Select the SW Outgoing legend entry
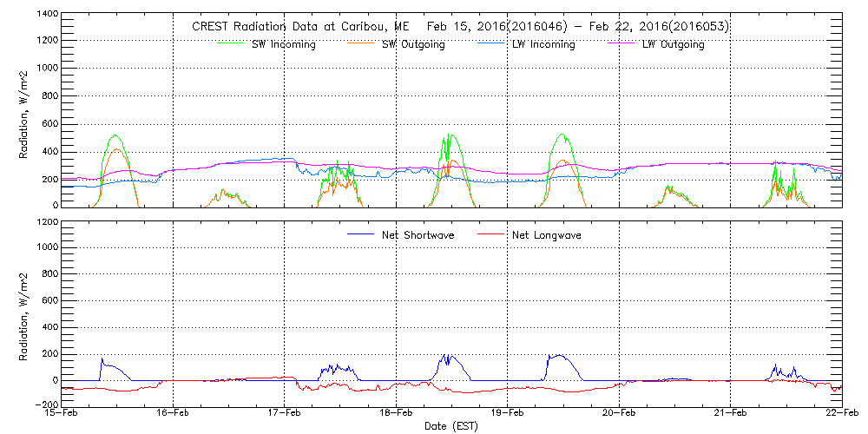The height and width of the screenshot is (434, 868). (413, 45)
